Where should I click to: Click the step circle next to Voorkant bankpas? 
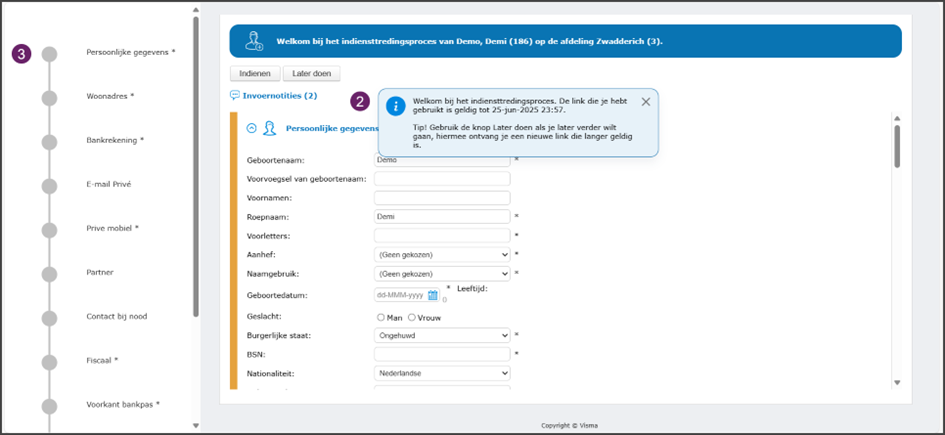[x=49, y=406]
